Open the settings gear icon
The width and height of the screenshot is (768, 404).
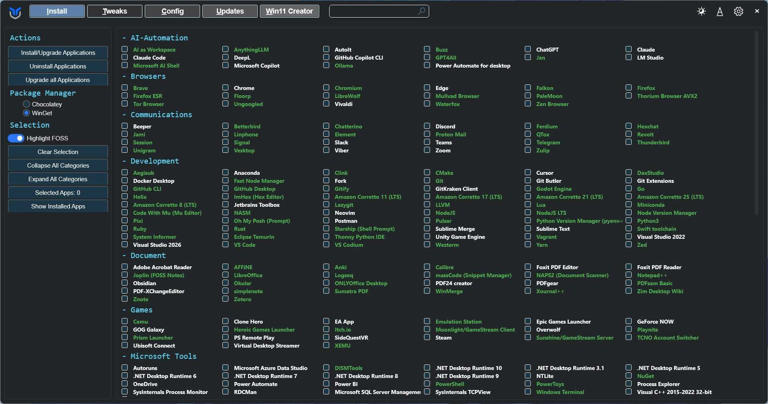pyautogui.click(x=738, y=12)
